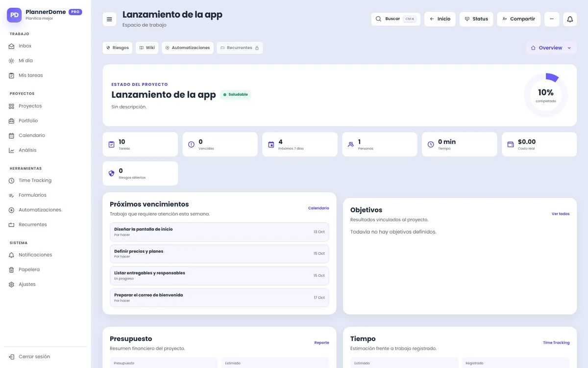Click the Status button
Image resolution: width=588 pixels, height=368 pixels.
click(x=476, y=19)
